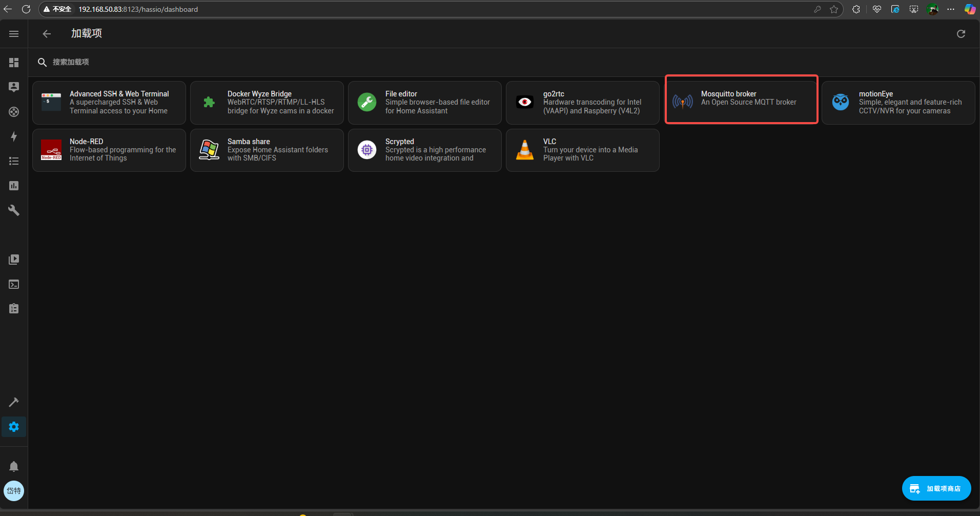Show notifications via the bell icon
Viewport: 980px width, 516px height.
[14, 466]
